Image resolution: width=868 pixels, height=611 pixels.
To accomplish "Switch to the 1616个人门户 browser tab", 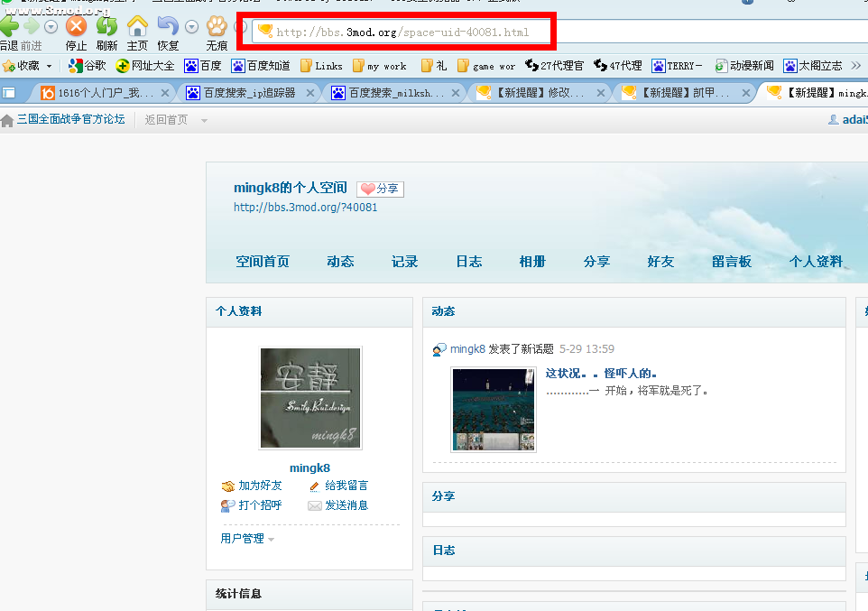I will click(104, 93).
